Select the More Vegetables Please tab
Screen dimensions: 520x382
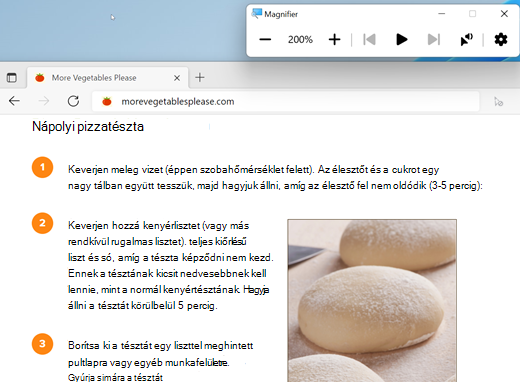108,78
